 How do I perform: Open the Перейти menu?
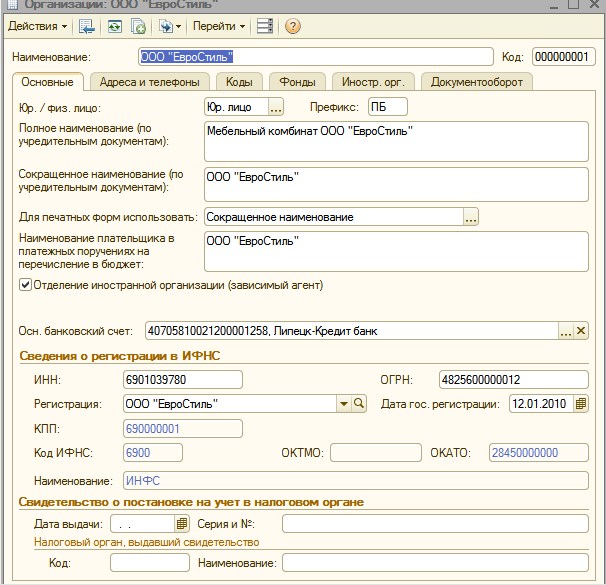click(219, 26)
